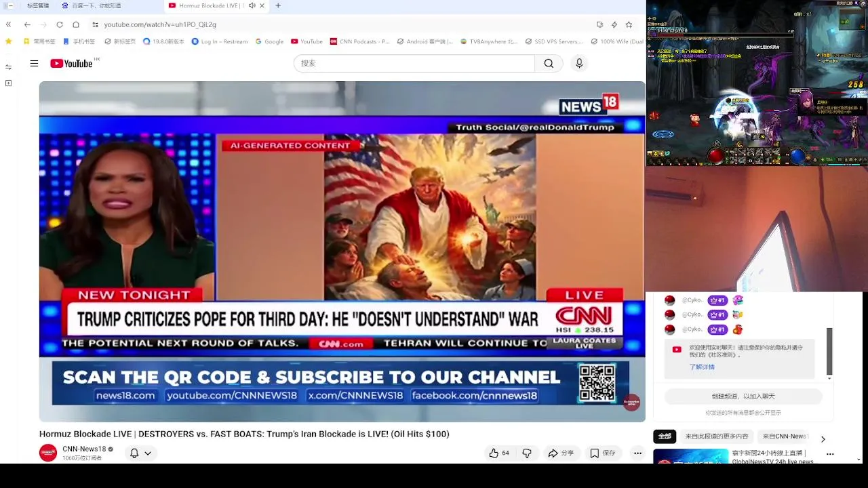868x488 pixels.
Task: Open the CNN Podcasts bookmark
Action: click(x=360, y=41)
